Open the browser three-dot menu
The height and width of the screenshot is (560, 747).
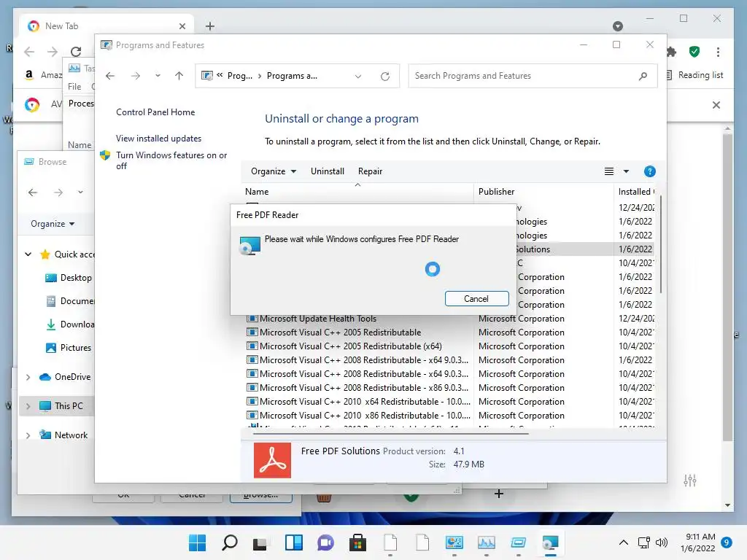pos(718,52)
